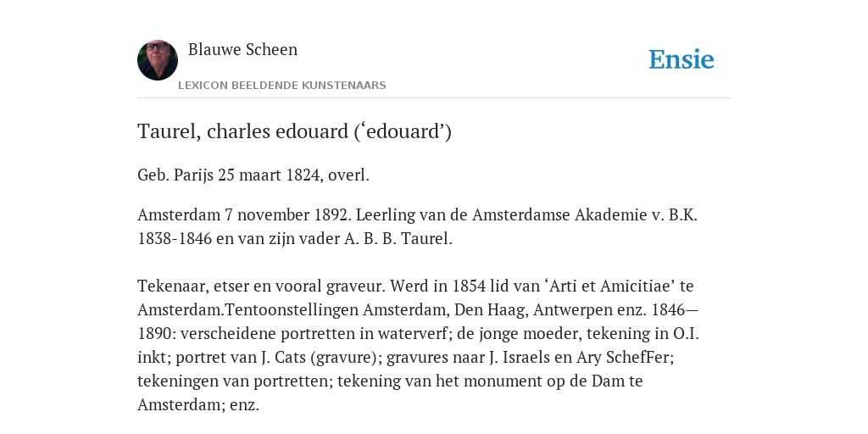This screenshot has width=868, height=434.
Task: Click the final line 'Amsterdam; enz.'
Action: [198, 404]
